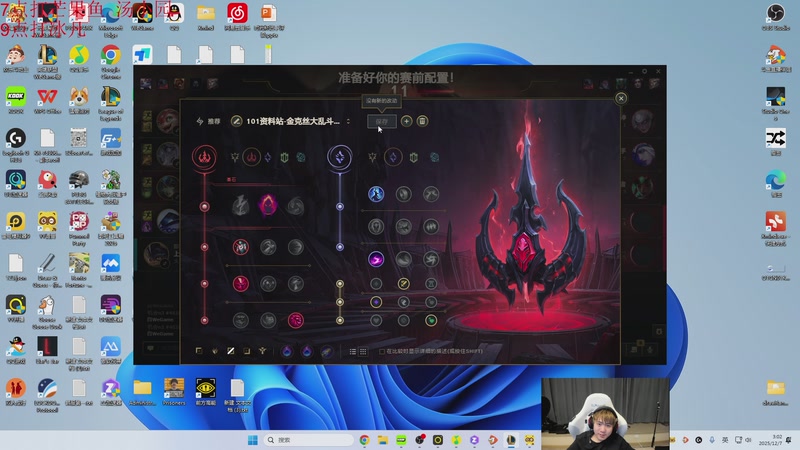
Task: Select Resolve as primary rune path
Action: pos(284,158)
